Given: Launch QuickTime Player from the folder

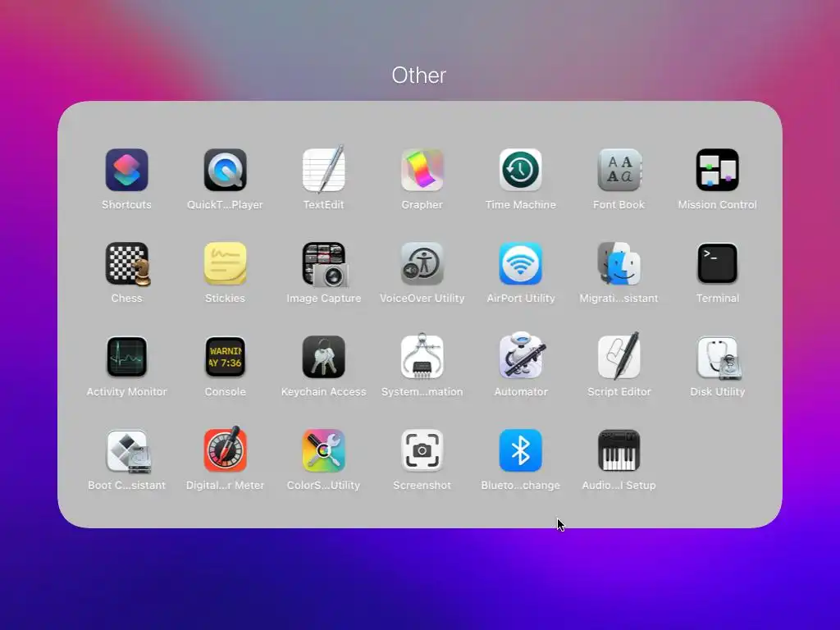Looking at the screenshot, I should coord(225,170).
